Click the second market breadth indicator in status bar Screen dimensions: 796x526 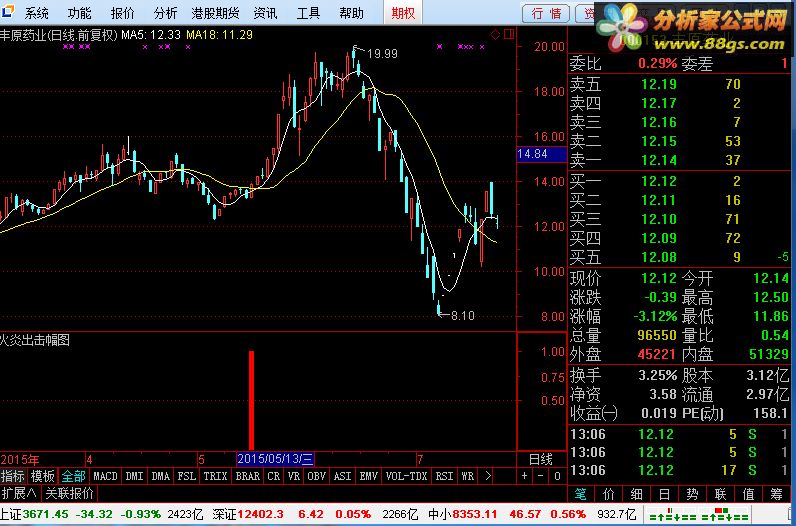pos(726,515)
